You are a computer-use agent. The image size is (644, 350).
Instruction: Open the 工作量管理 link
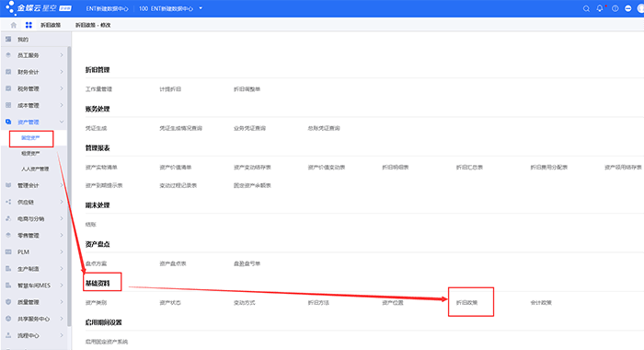[x=98, y=89]
